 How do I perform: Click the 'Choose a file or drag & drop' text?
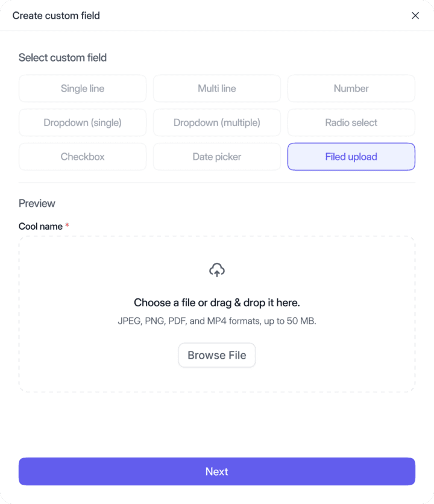(217, 303)
